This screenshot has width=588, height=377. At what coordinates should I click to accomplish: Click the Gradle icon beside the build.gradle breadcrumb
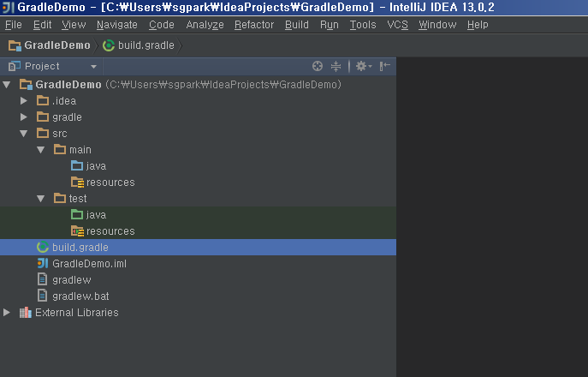(109, 45)
